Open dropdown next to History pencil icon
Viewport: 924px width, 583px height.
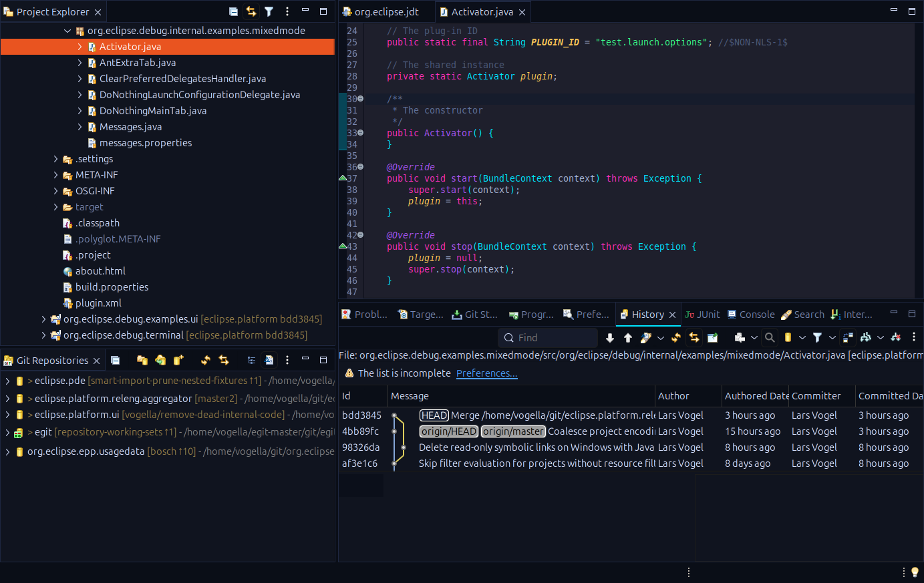pyautogui.click(x=661, y=338)
